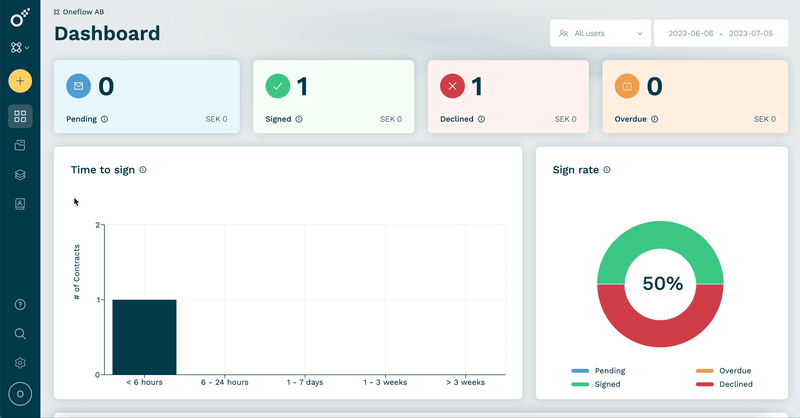The image size is (800, 418).
Task: Open the Documents icon in the sidebar
Action: [20, 145]
